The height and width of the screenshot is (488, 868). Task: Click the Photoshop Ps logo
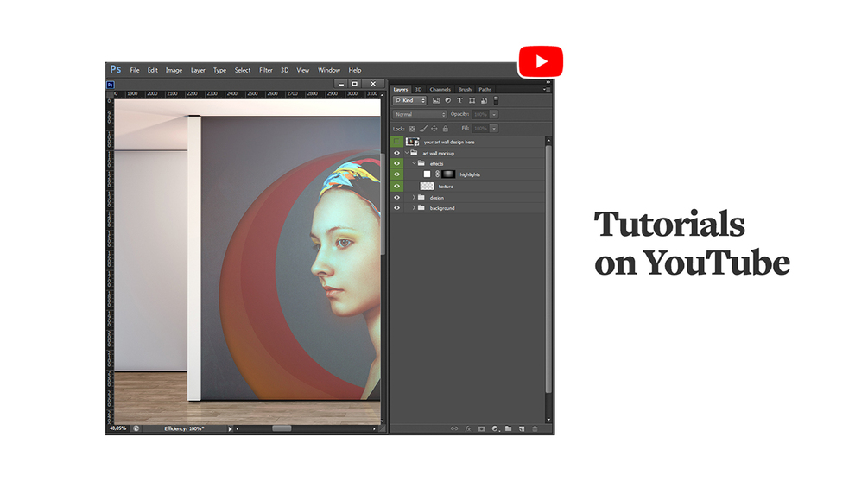click(116, 70)
